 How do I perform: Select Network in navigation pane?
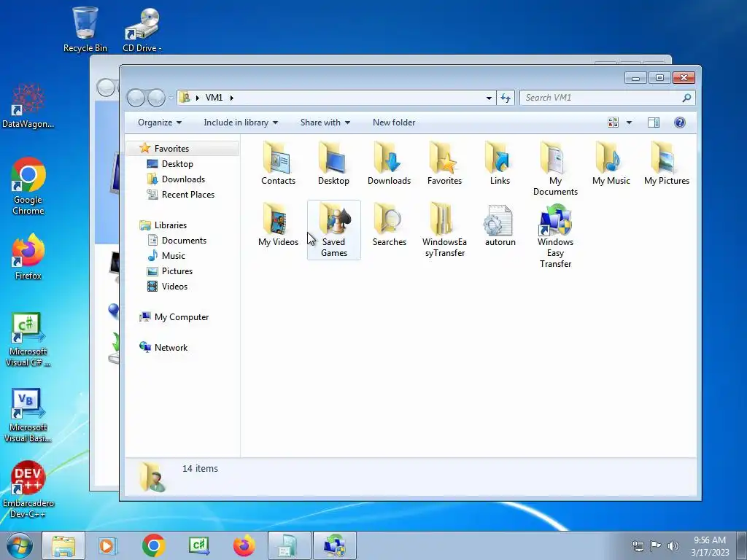171,348
